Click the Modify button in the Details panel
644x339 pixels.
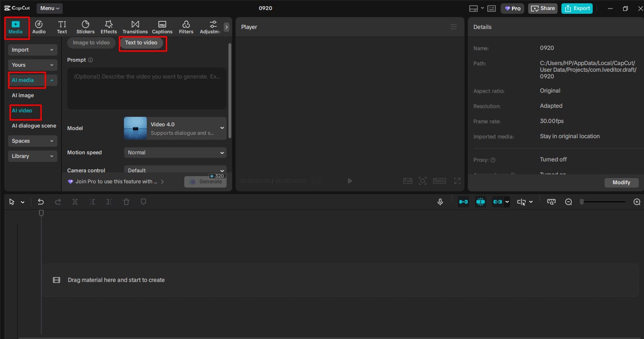click(x=621, y=182)
